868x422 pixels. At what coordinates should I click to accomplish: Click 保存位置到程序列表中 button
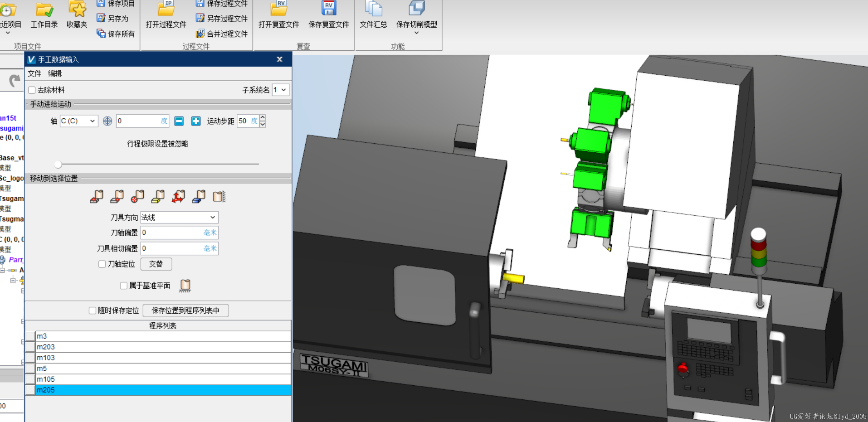[185, 310]
